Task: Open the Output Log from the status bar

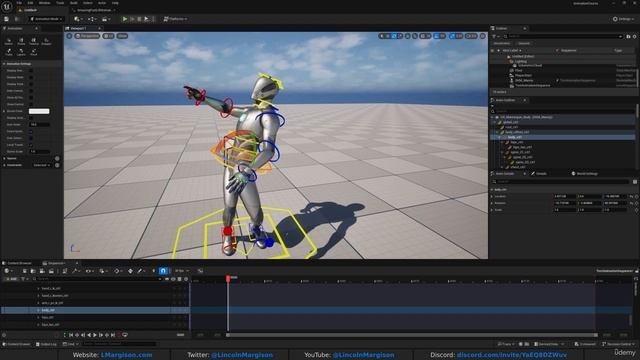Action: (47, 344)
